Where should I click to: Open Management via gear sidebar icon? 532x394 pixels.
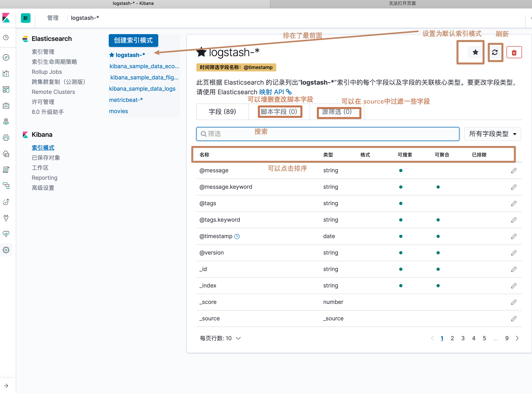click(6, 250)
